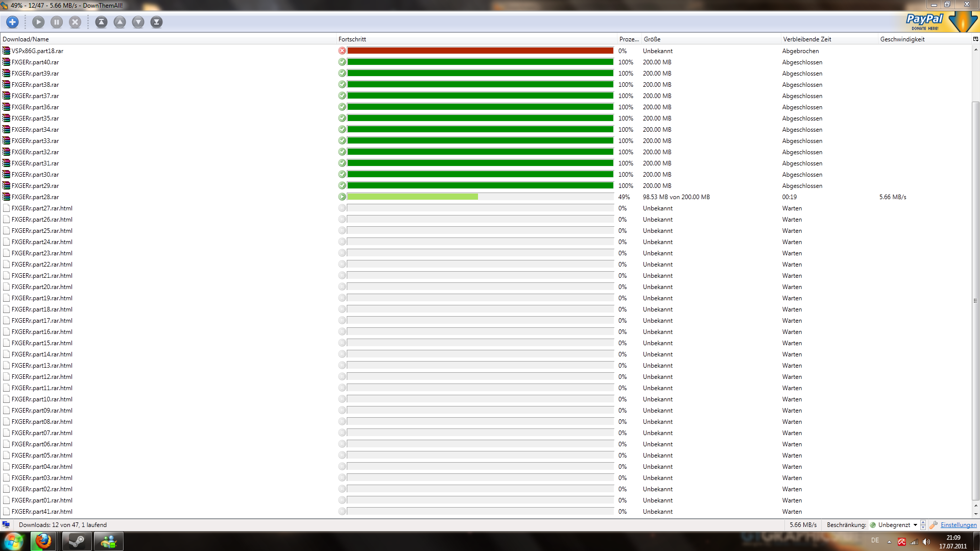980x551 pixels.
Task: Select row VSPx86G.part18.rar
Action: point(486,51)
